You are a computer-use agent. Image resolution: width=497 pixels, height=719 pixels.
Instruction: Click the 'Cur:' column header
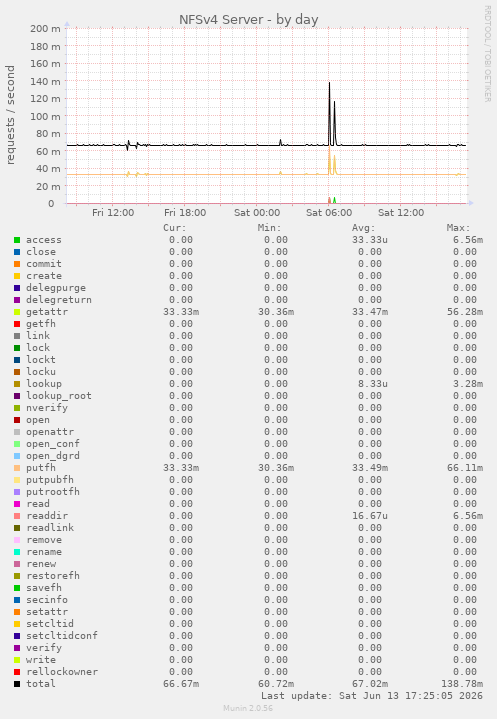(175, 228)
